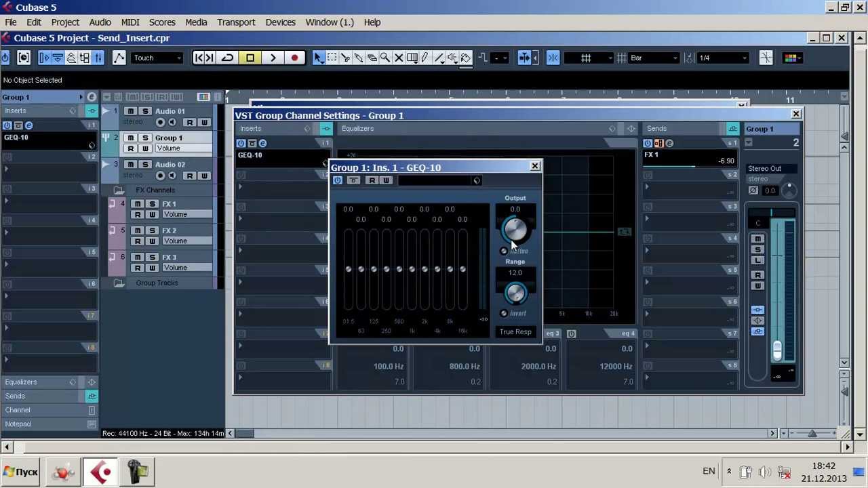Open the Window (1.) menu
Image resolution: width=868 pixels, height=488 pixels.
[x=330, y=22]
